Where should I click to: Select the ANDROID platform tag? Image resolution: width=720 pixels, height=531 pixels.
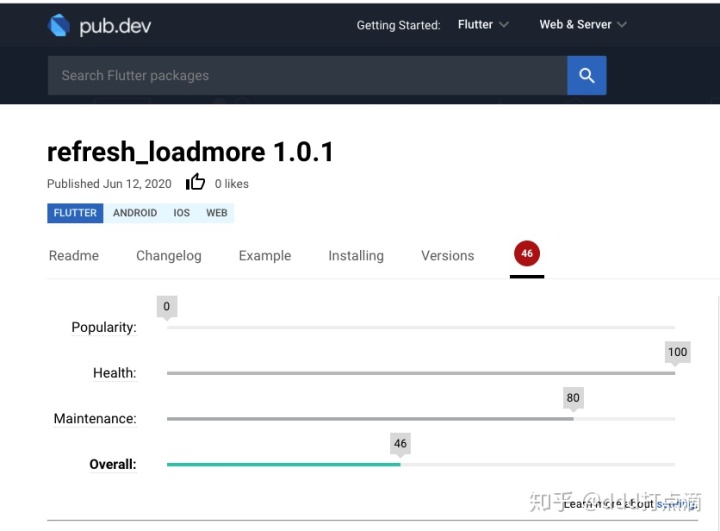tap(135, 213)
